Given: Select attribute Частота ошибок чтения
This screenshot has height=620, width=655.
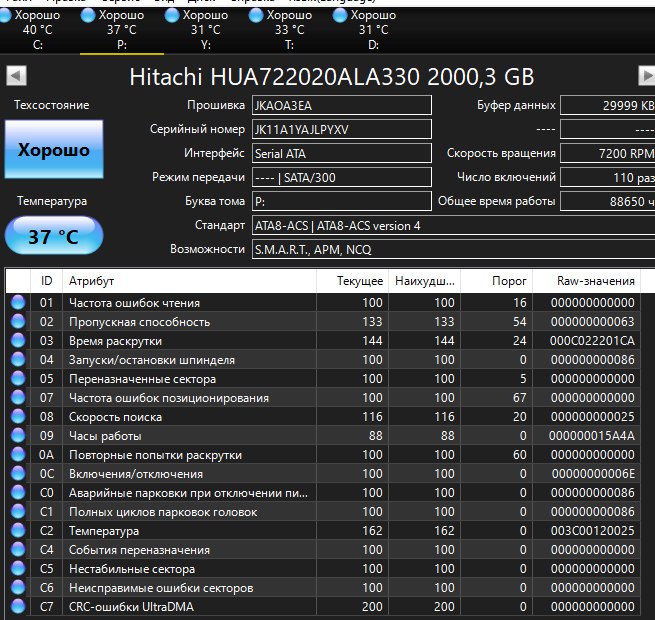Looking at the screenshot, I should click(135, 303).
